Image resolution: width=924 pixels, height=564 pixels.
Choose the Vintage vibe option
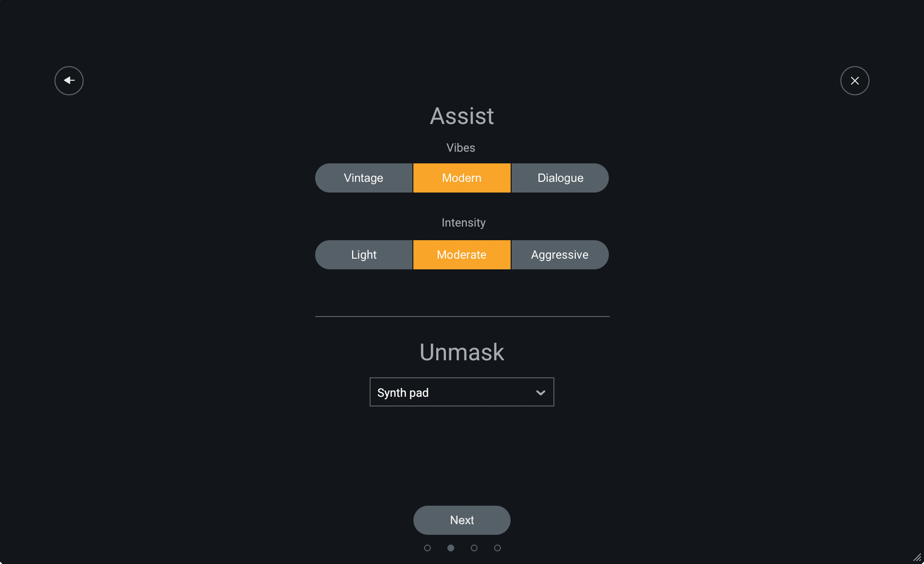pos(364,178)
